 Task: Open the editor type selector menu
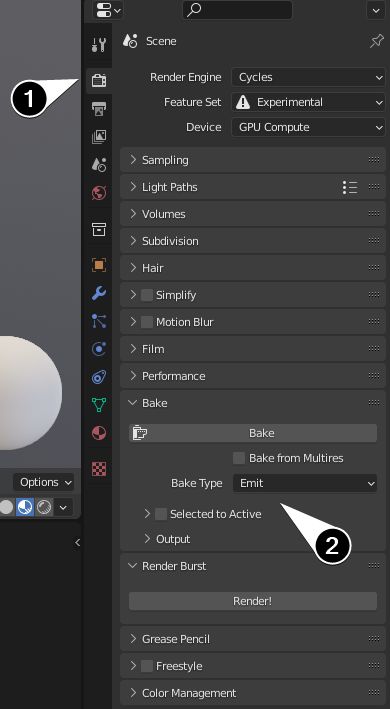coord(108,9)
